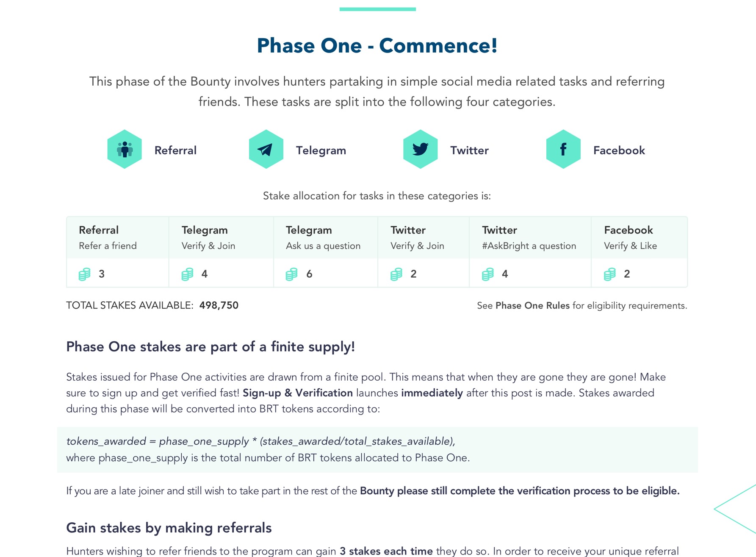Viewport: 756px width, 557px height.
Task: Click coin stack icon under Telegram Verify & Join
Action: coord(188,274)
